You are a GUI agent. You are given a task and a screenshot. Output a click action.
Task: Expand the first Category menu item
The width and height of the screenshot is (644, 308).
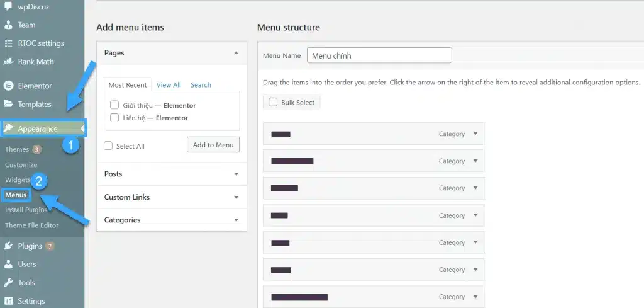(475, 134)
